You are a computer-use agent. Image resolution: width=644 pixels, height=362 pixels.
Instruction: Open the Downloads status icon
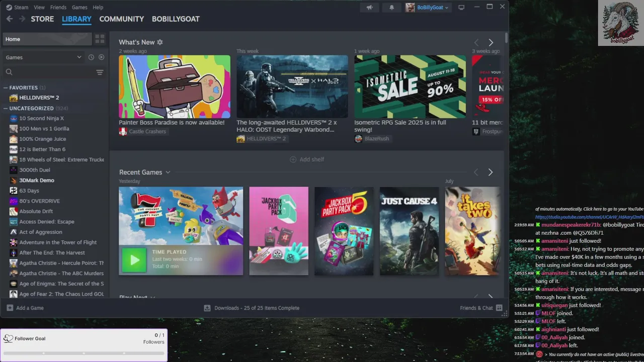pyautogui.click(x=207, y=308)
